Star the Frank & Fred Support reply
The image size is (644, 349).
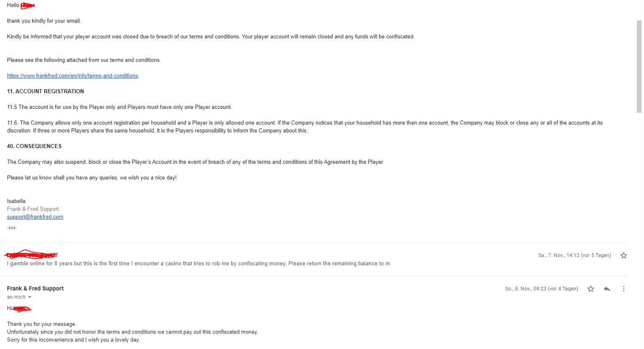591,289
